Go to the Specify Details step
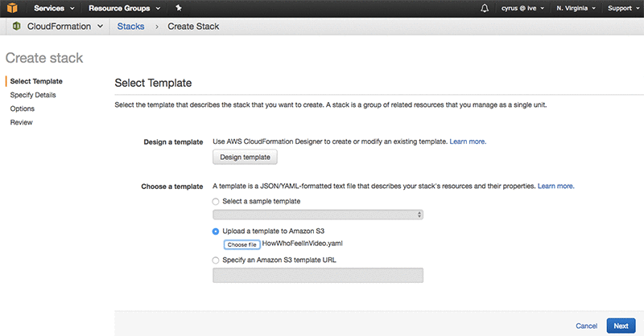The image size is (644, 336). 33,95
